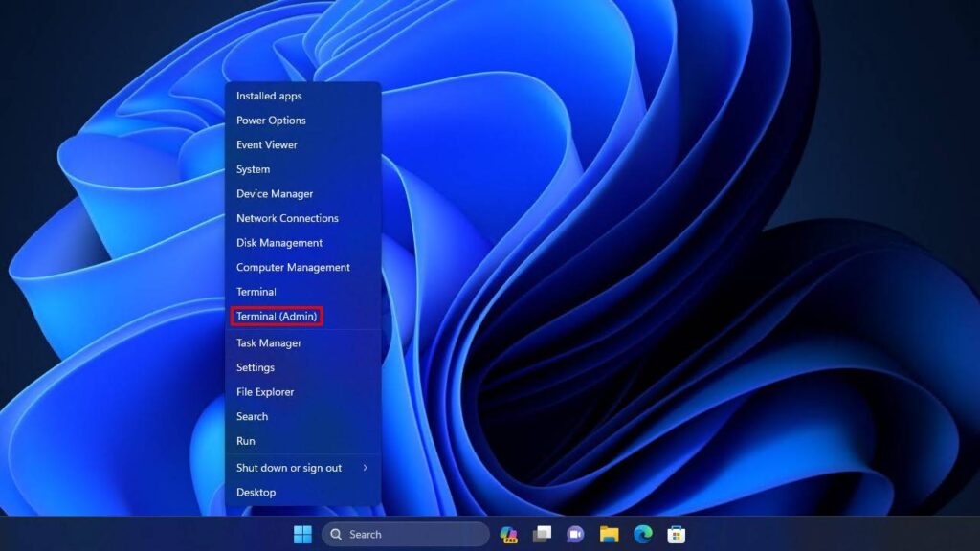Open the Chat app on the taskbar

pyautogui.click(x=574, y=534)
